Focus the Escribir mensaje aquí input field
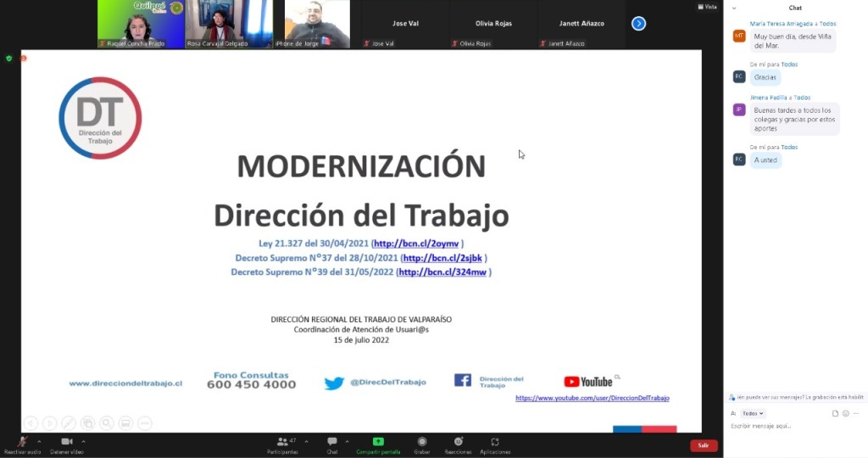Viewport: 868px width, 458px height. click(x=795, y=426)
